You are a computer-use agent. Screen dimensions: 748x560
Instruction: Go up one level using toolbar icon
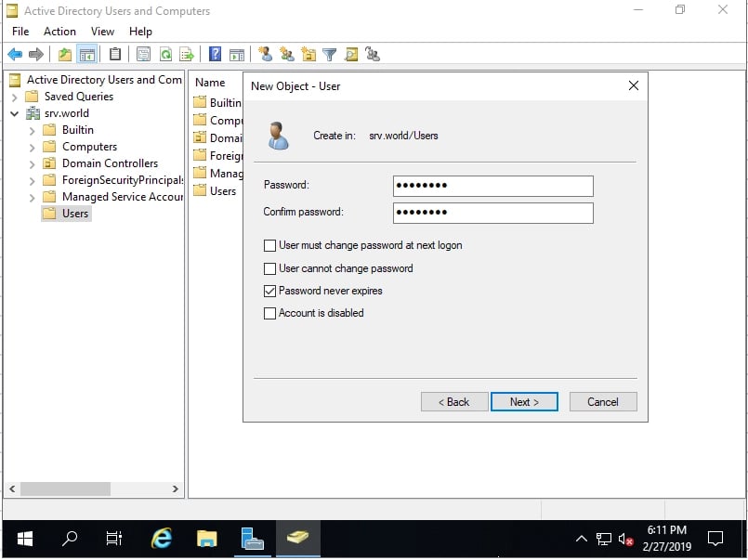[65, 55]
